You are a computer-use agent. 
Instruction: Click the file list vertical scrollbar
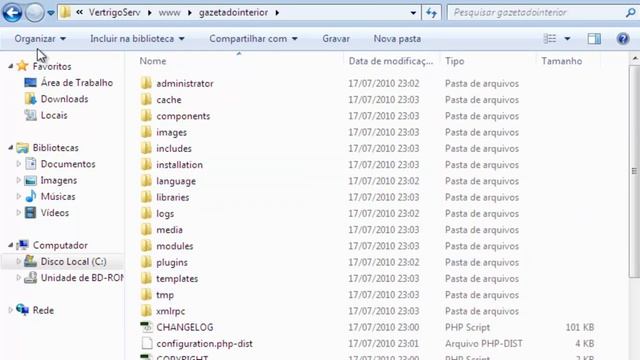(634, 171)
